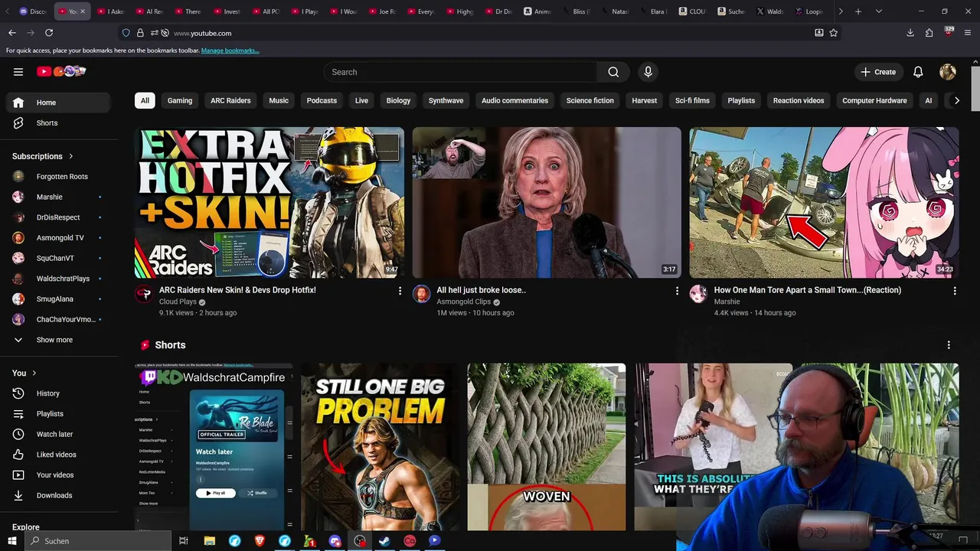Viewport: 980px width, 551px height.
Task: Open the account avatar menu
Action: pyautogui.click(x=948, y=72)
